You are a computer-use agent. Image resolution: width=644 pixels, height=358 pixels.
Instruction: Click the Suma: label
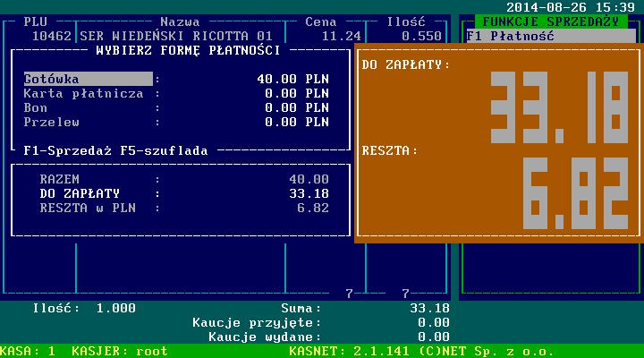(301, 308)
